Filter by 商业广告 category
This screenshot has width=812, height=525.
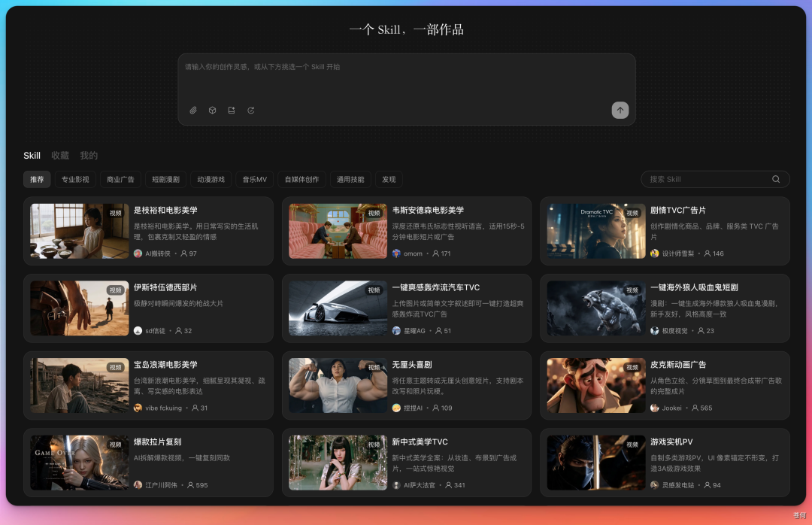[120, 179]
